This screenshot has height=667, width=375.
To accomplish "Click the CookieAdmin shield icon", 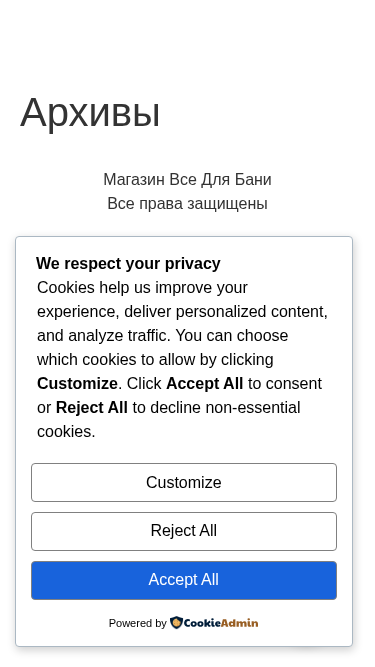I will pyautogui.click(x=176, y=623).
